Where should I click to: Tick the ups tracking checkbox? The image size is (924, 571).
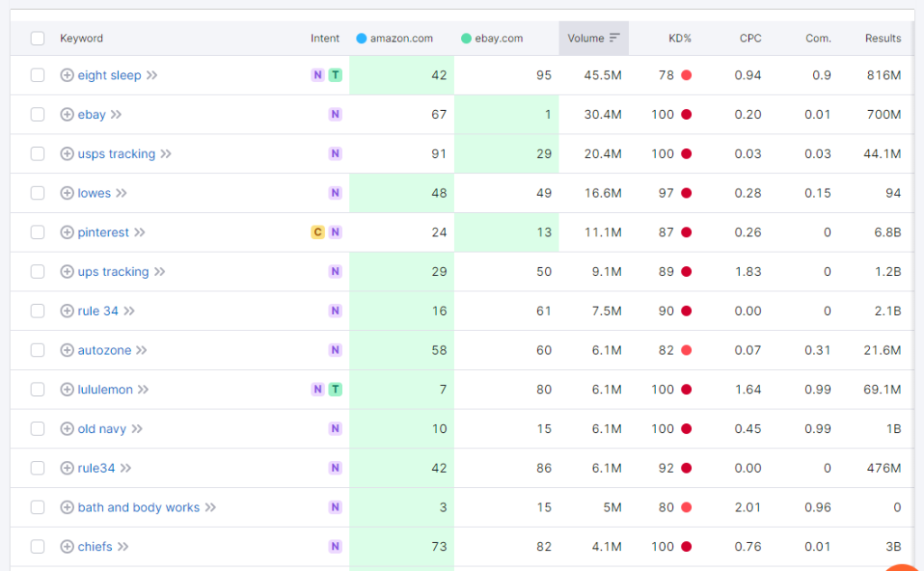38,272
